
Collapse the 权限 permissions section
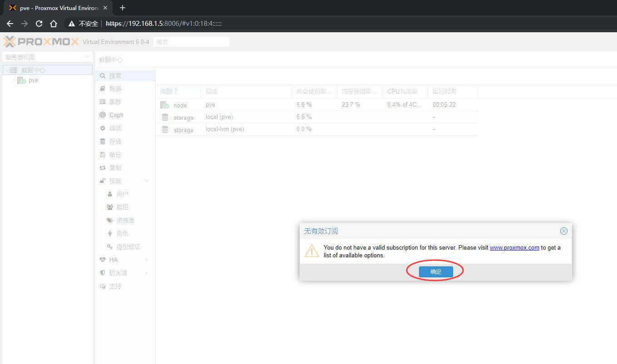point(147,181)
